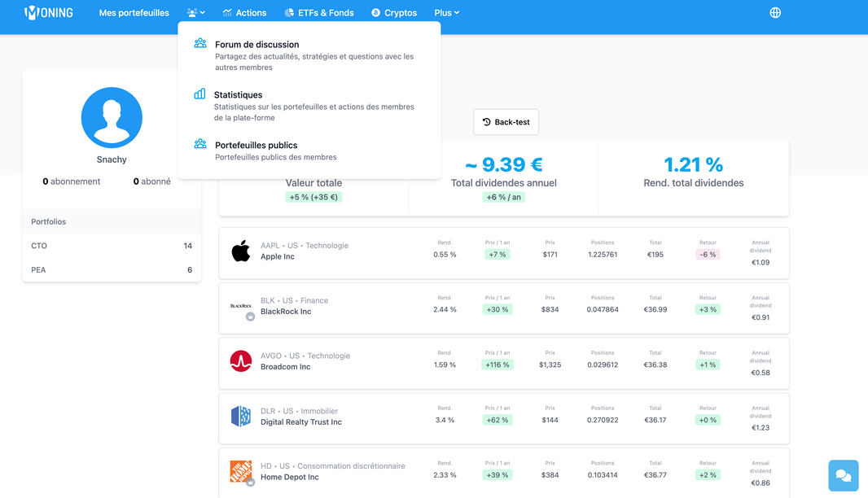Open Mes portefeuilles

(134, 13)
